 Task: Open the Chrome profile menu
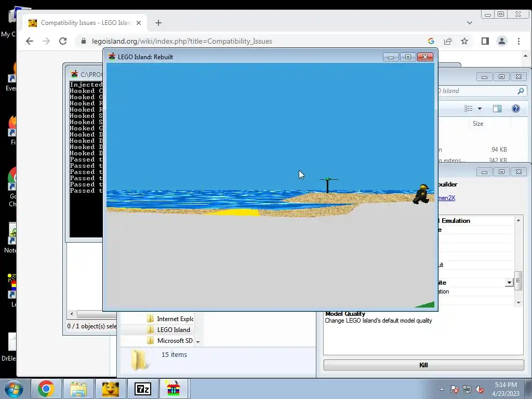pos(501,41)
